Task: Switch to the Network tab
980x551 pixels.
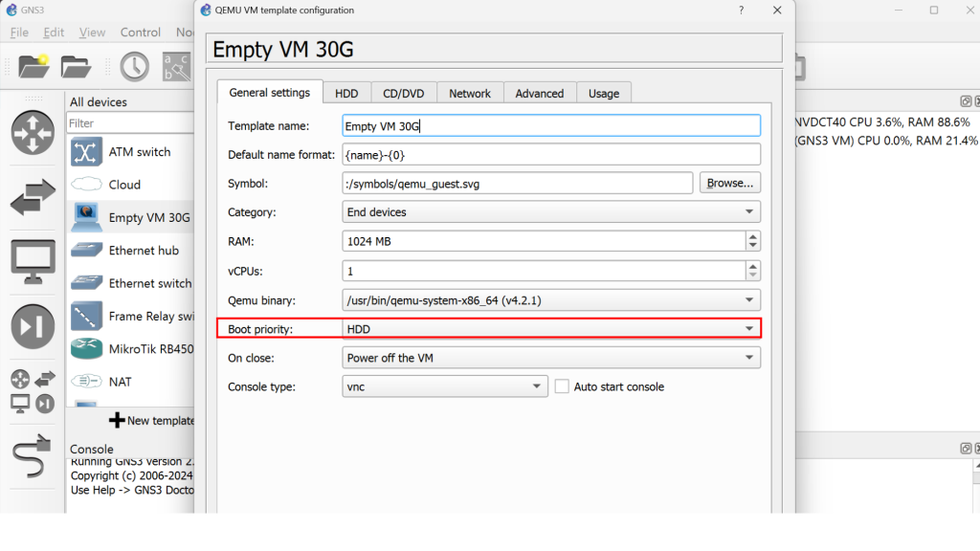Action: click(470, 93)
